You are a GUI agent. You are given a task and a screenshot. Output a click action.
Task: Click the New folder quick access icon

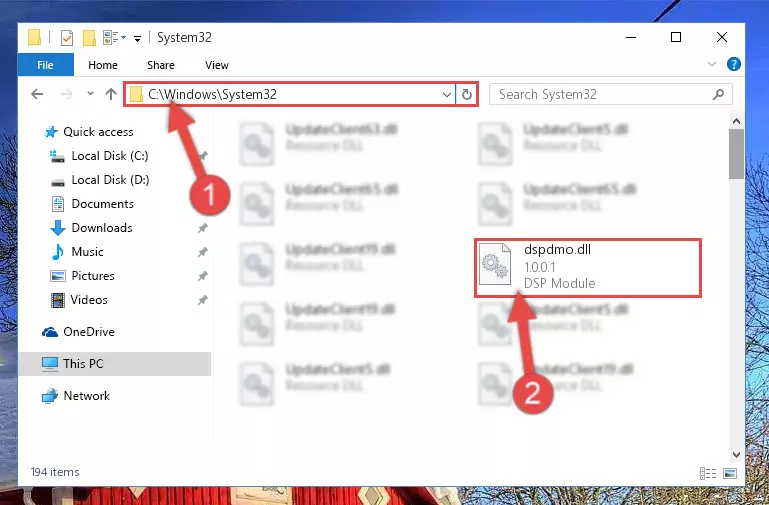point(89,38)
